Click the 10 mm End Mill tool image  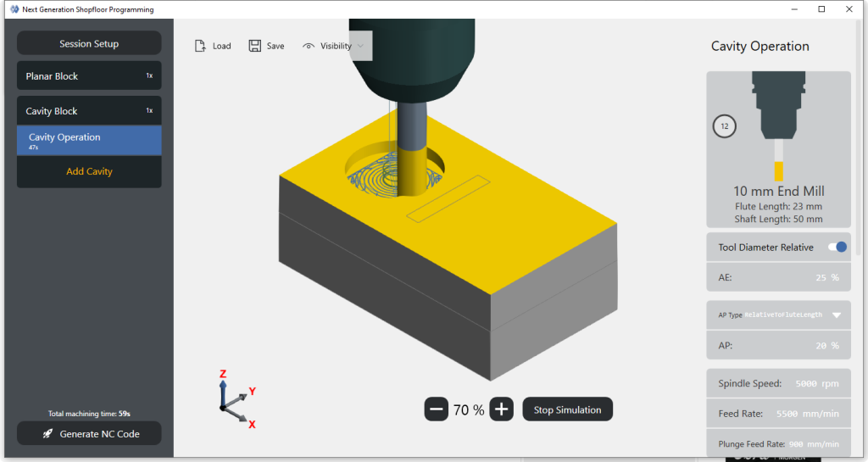(778, 123)
